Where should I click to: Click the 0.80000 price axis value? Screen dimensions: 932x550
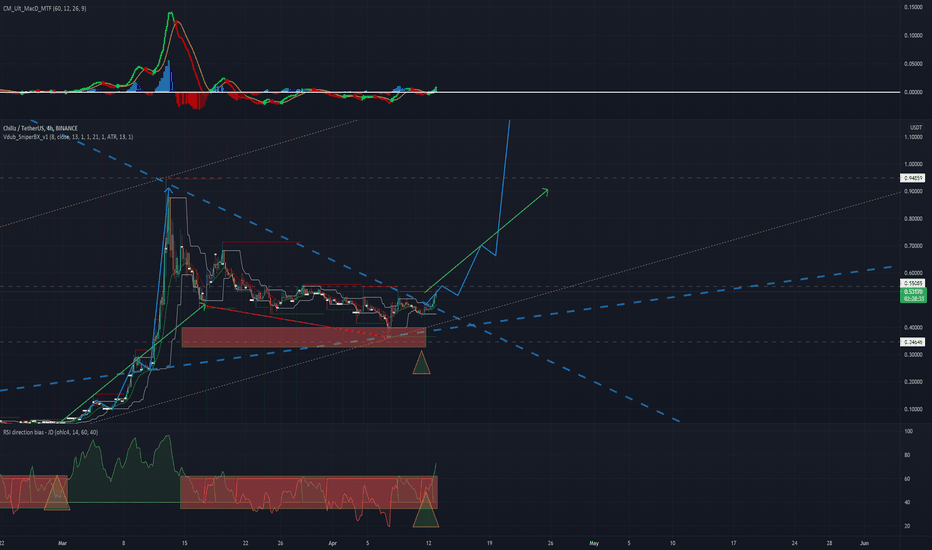coord(913,219)
